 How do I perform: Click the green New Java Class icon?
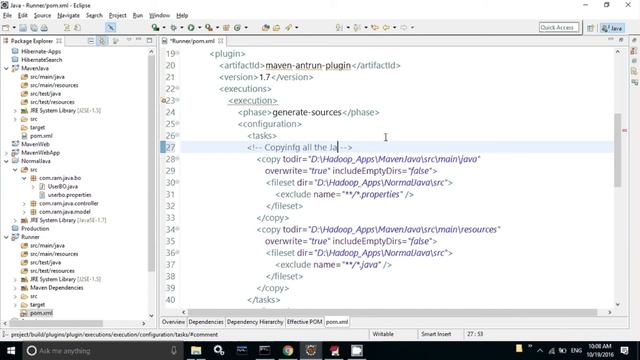(x=237, y=28)
